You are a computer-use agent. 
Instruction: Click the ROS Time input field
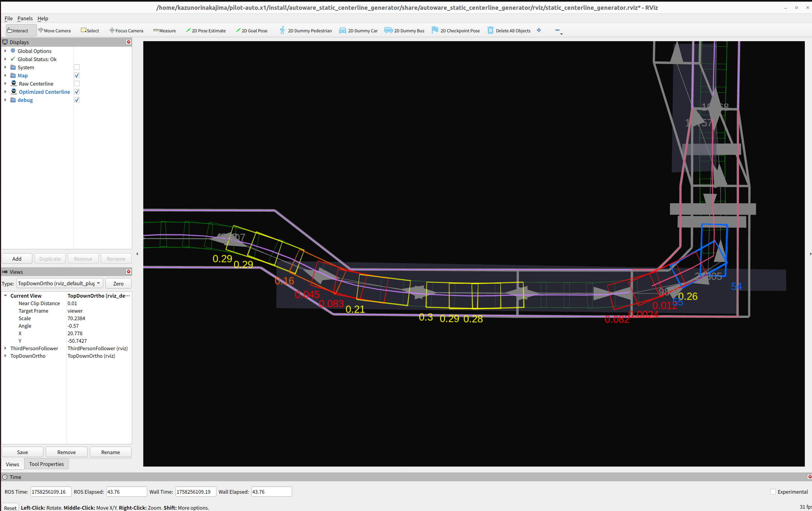point(51,492)
